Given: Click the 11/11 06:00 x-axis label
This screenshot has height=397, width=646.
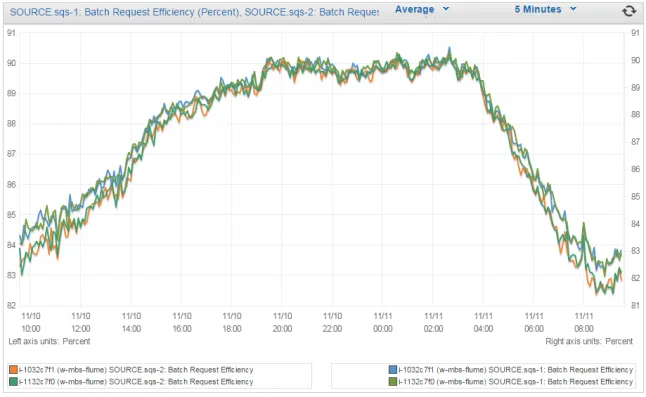Looking at the screenshot, I should [x=534, y=322].
